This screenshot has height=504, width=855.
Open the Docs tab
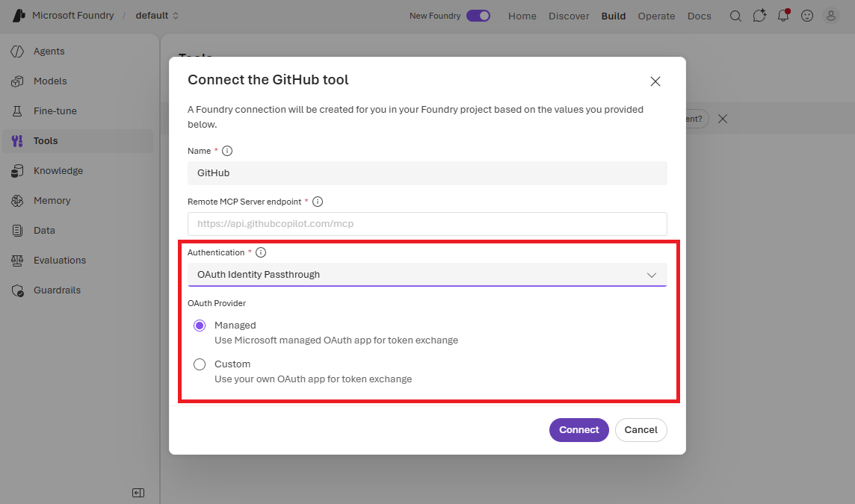(x=700, y=16)
